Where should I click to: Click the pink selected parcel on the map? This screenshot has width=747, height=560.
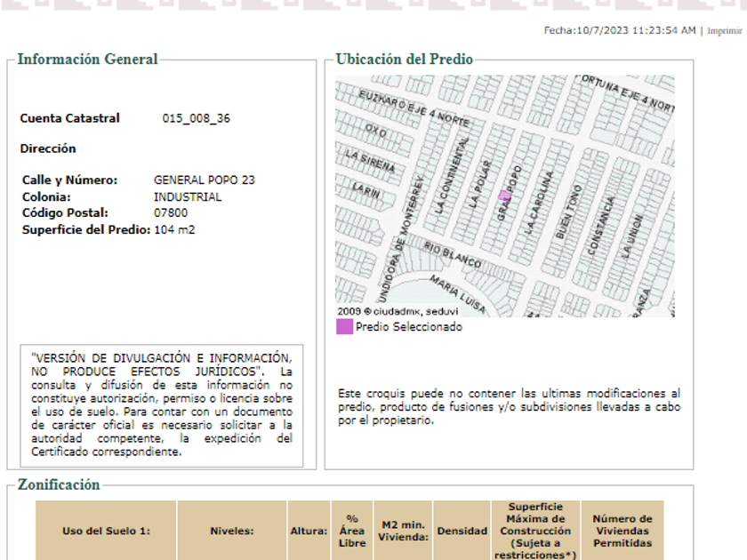point(504,196)
